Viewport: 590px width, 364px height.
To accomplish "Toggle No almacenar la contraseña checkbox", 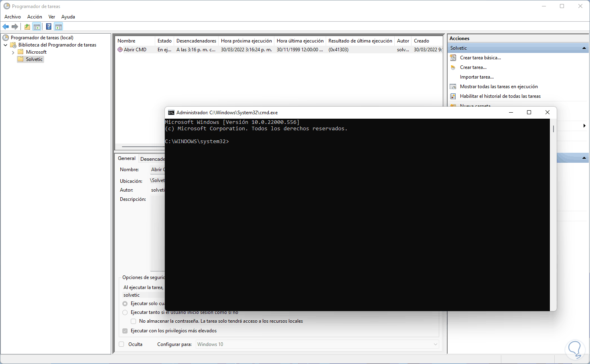I will point(134,322).
